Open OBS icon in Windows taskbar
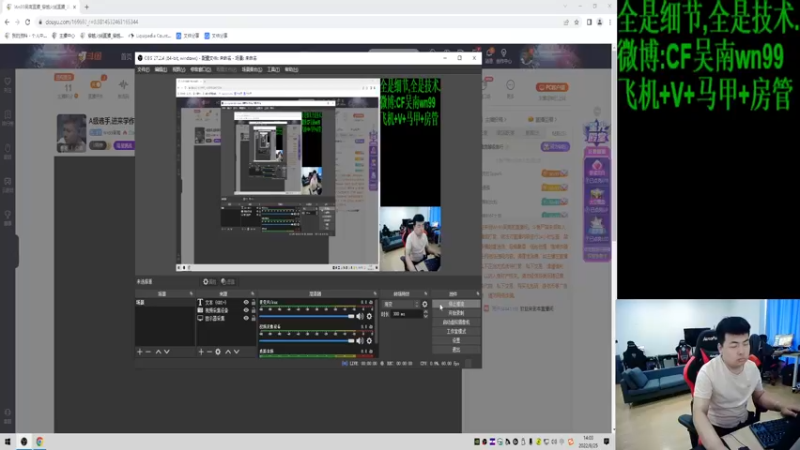The image size is (800, 450). (x=23, y=442)
